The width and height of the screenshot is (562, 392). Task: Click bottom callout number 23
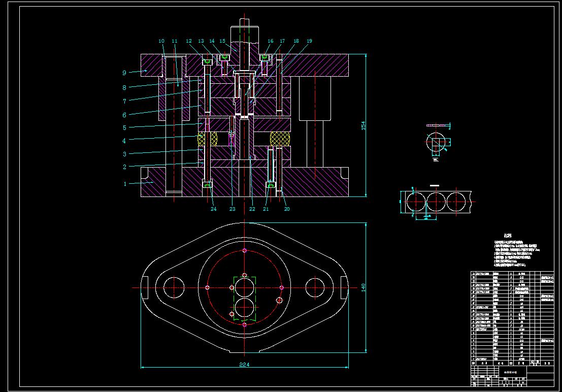(232, 209)
